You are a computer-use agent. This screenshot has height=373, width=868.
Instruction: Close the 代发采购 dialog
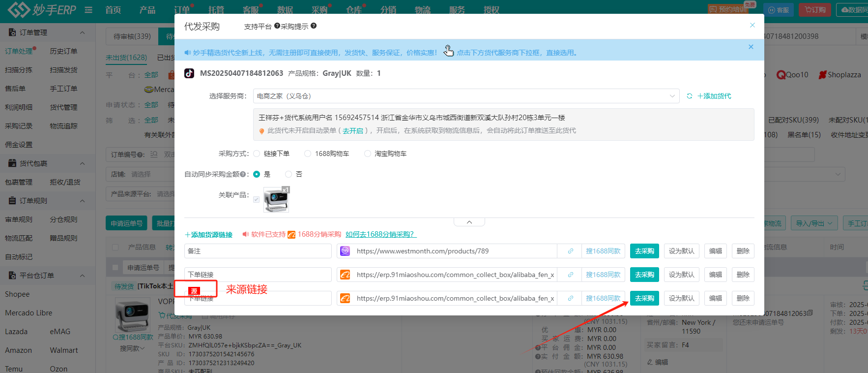pos(752,25)
